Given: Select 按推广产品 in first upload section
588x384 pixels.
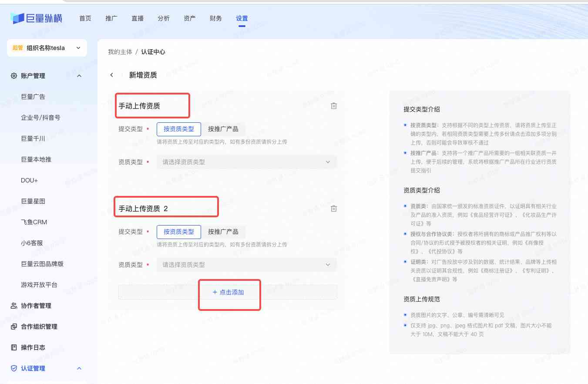Looking at the screenshot, I should pyautogui.click(x=223, y=129).
